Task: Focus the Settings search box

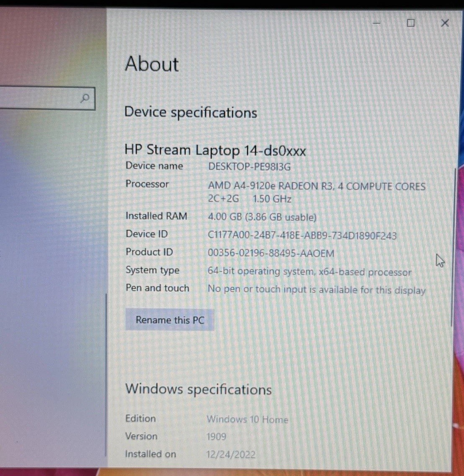Action: click(47, 98)
